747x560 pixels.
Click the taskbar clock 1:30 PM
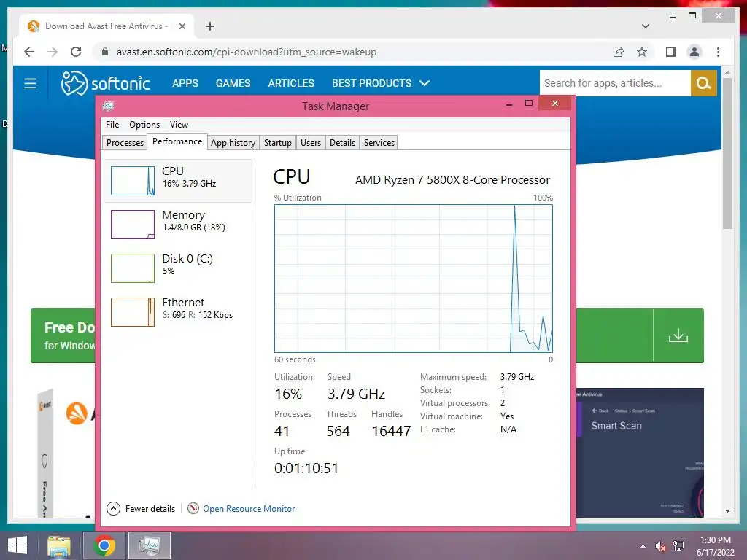click(715, 540)
